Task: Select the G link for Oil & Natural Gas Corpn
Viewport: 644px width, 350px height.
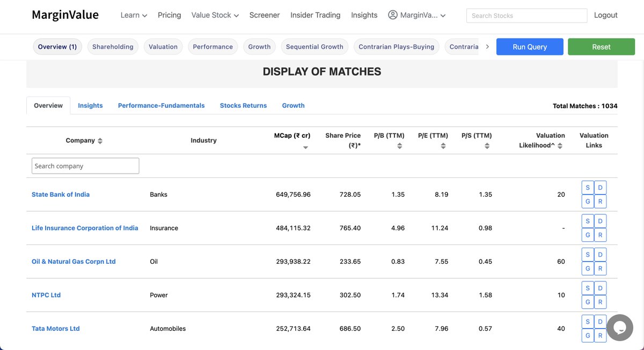Action: pyautogui.click(x=588, y=269)
